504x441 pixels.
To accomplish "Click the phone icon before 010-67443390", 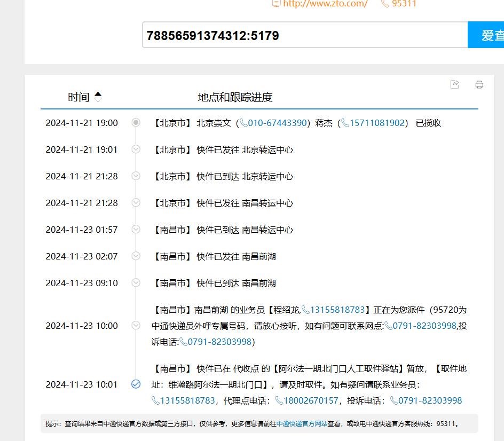I will tap(243, 123).
